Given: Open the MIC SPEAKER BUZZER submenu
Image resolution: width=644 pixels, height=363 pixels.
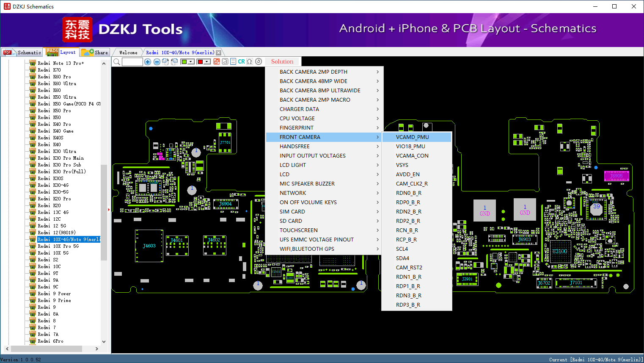Looking at the screenshot, I should (325, 184).
